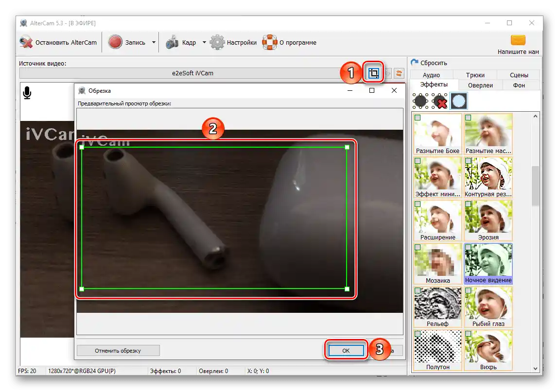
Task: Start recording with the red Запись button
Action: (115, 42)
